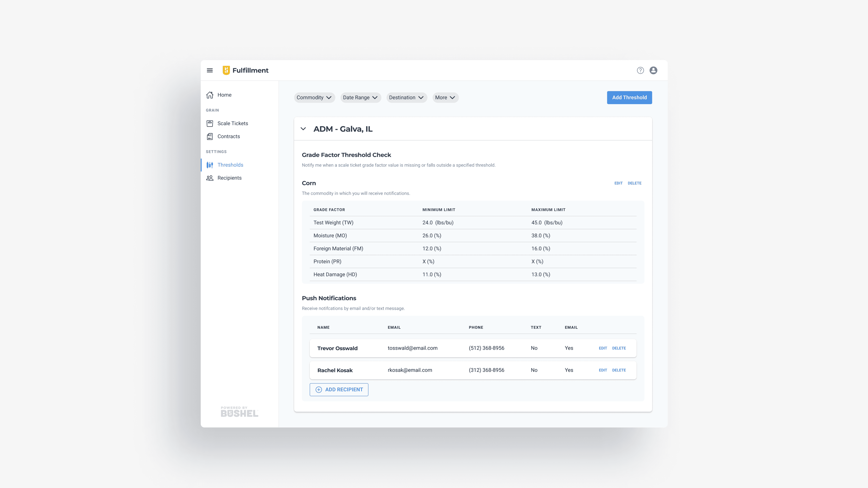Click Foreign Material maximum 16.0 (%)
The height and width of the screenshot is (488, 868).
tap(541, 249)
